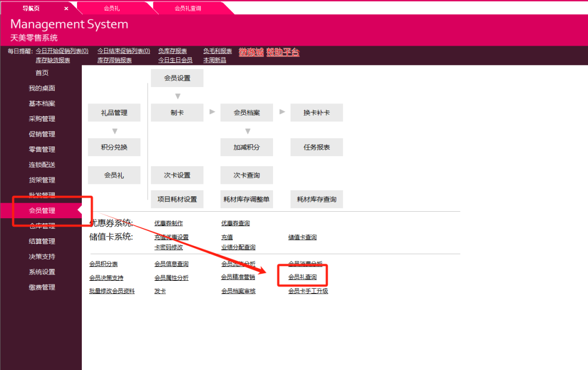Open the 会员档案 module
588x370 pixels.
[246, 113]
